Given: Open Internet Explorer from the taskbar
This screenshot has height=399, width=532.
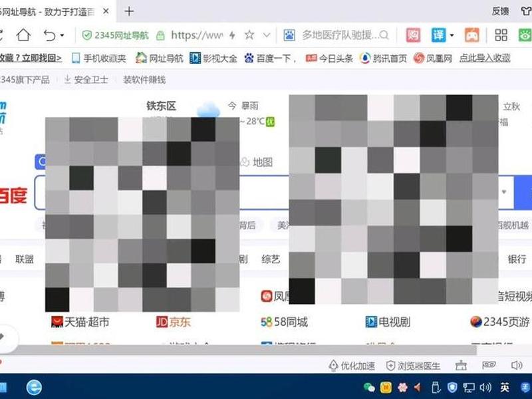Looking at the screenshot, I should (x=34, y=387).
